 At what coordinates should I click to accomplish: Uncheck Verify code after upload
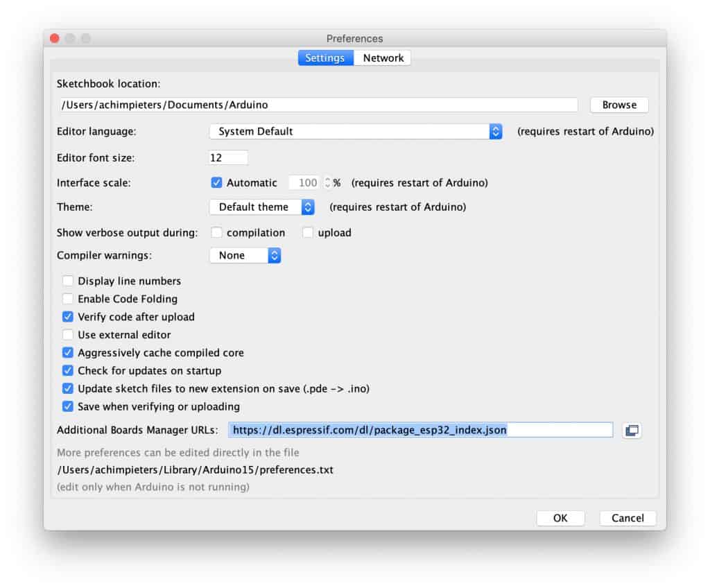pos(67,317)
